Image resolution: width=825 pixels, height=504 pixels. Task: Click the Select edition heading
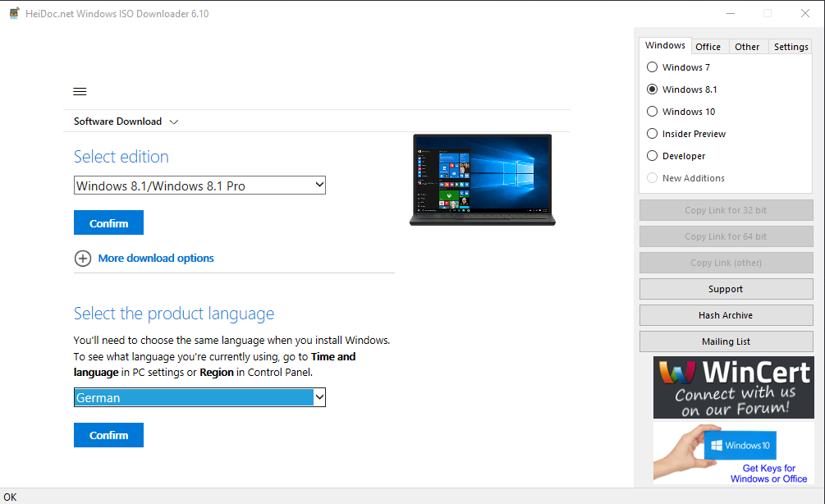click(x=121, y=157)
